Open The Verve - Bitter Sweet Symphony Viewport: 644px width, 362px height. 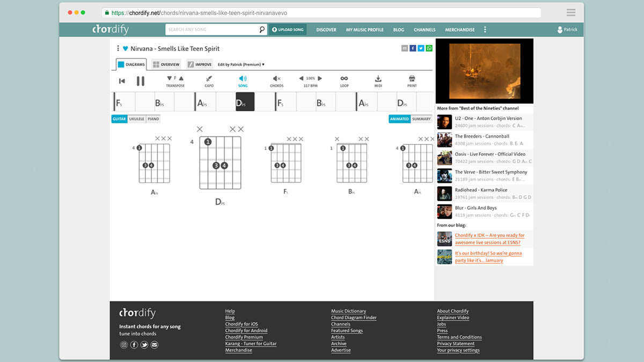pyautogui.click(x=485, y=176)
